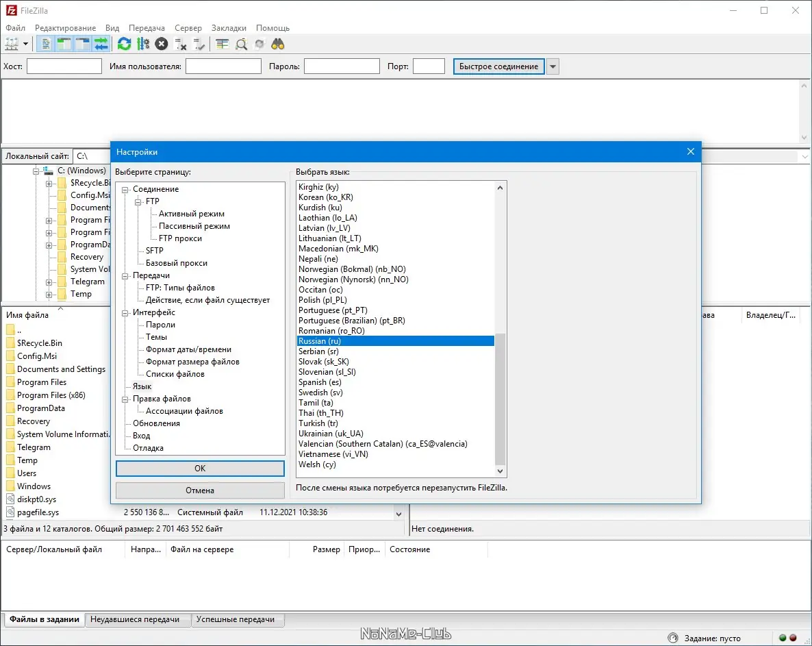Open the Site Manager icon
812x646 pixels.
pos(12,45)
